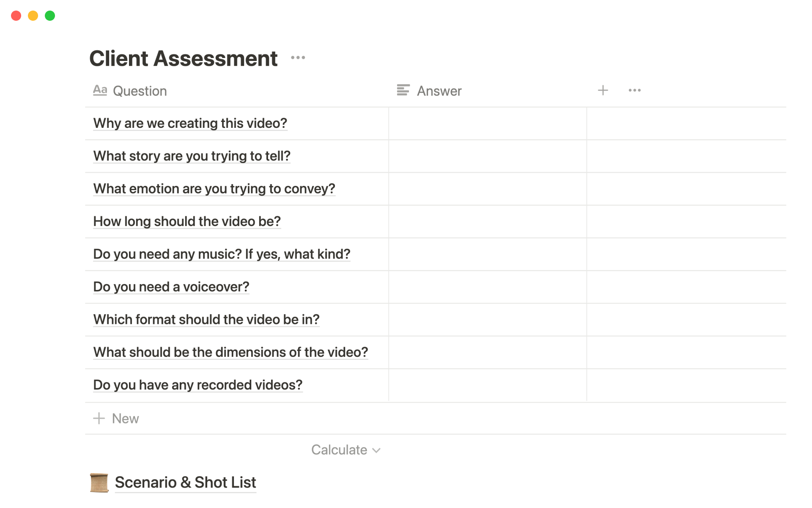Open the Question column header menu
The height and width of the screenshot is (508, 812).
[x=140, y=91]
